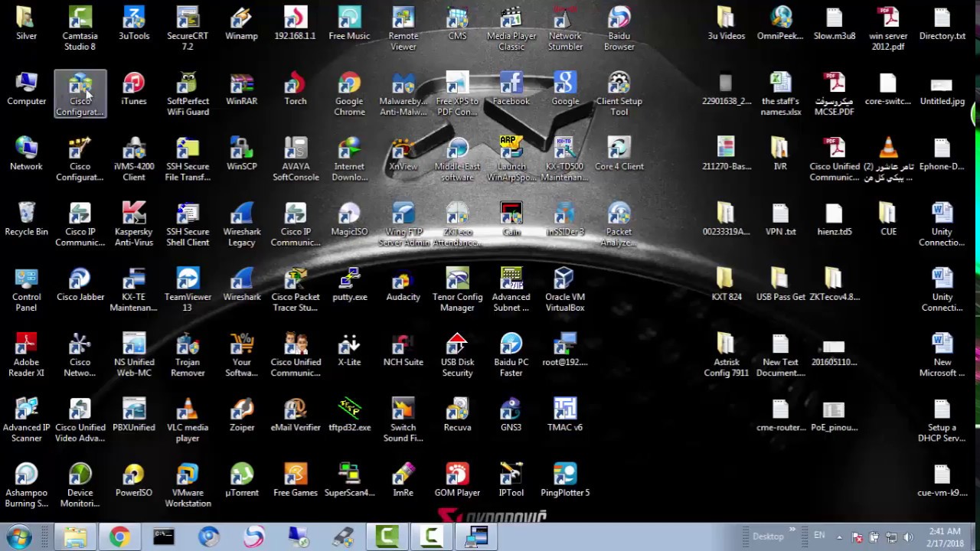Select the Oracle VM VirtualBox icon
This screenshot has width=980, height=551.
pyautogui.click(x=565, y=289)
